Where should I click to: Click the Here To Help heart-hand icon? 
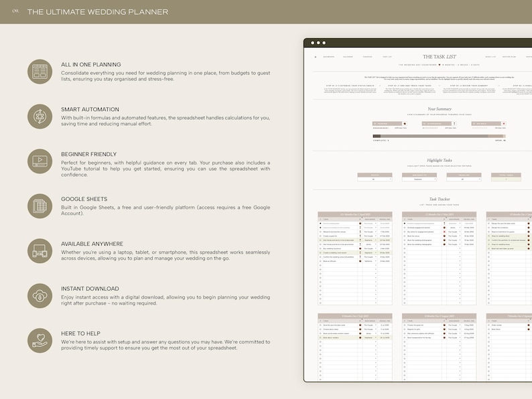click(x=40, y=340)
